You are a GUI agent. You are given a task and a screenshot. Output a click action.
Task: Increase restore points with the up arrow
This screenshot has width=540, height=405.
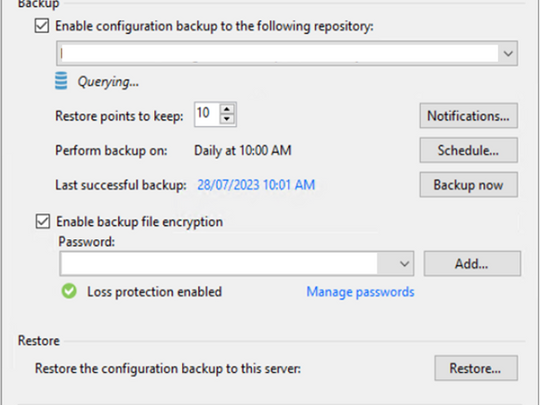coord(227,110)
